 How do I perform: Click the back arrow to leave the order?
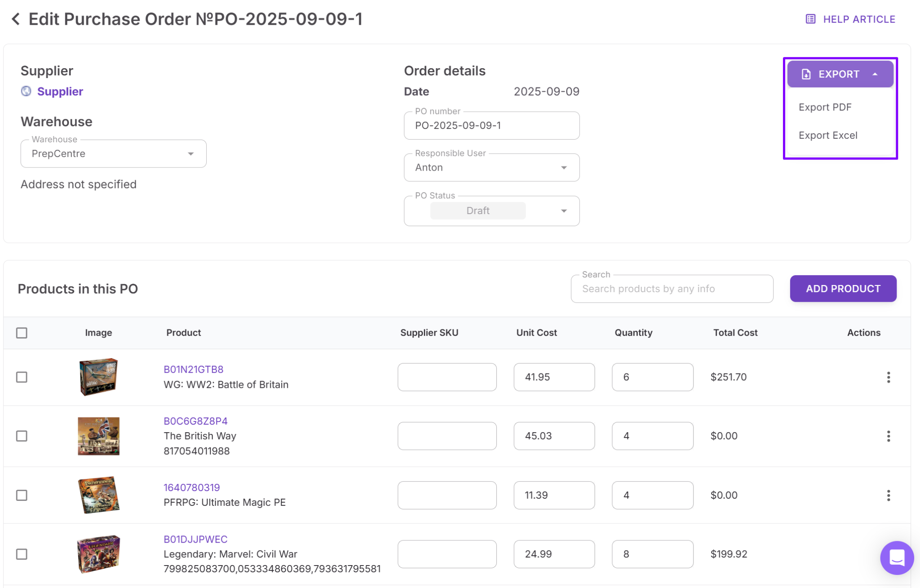[x=15, y=19]
